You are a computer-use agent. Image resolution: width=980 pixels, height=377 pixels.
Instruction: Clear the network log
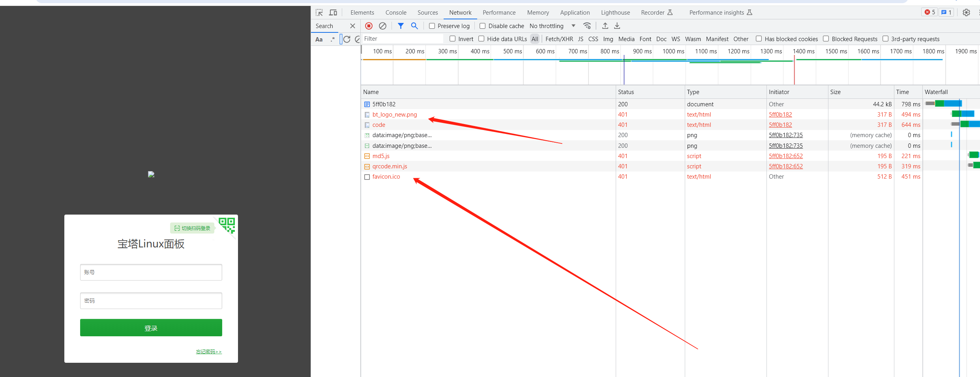tap(382, 26)
